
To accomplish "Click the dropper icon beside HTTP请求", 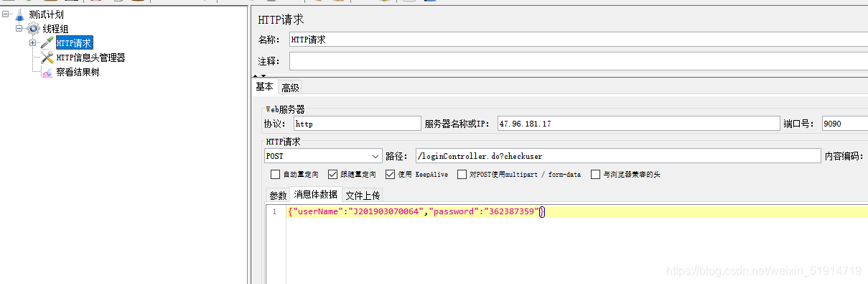I will click(x=47, y=43).
